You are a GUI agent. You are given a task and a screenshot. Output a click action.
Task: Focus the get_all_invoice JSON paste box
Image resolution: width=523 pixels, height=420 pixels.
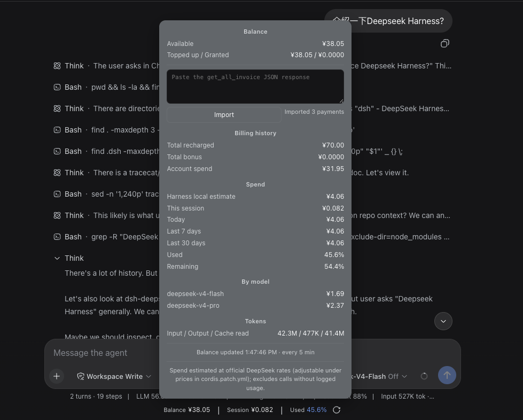click(255, 87)
